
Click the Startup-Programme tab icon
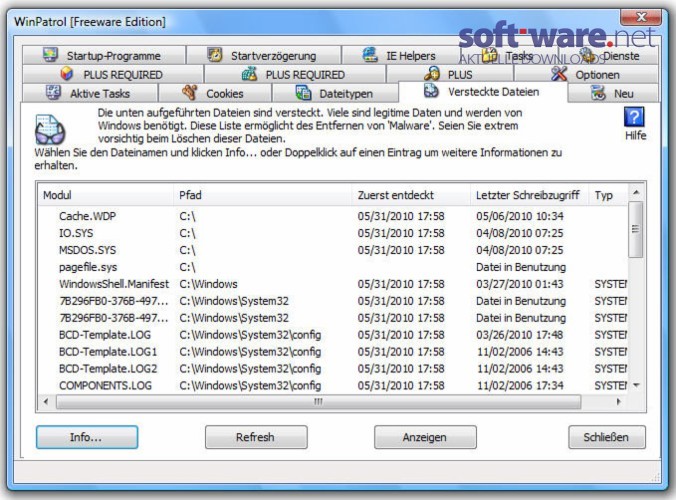50,55
